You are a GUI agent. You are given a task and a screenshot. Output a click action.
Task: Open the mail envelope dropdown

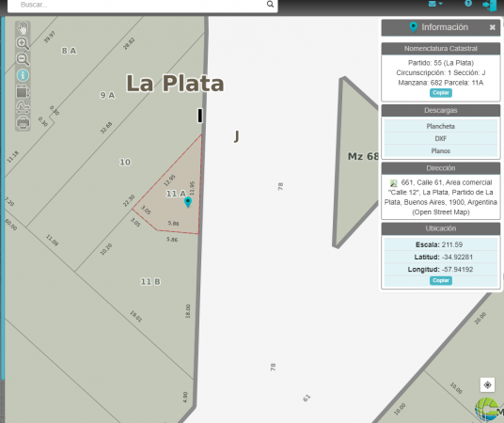pos(435,4)
